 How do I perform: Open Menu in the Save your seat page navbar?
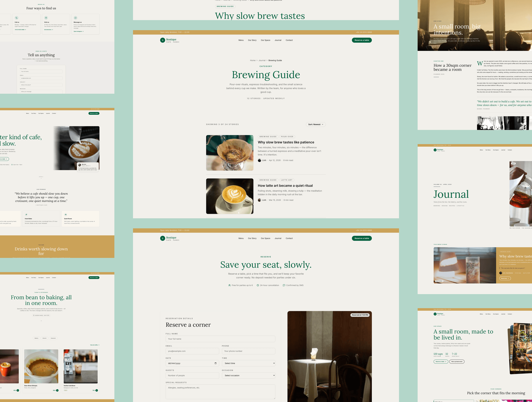241,238
